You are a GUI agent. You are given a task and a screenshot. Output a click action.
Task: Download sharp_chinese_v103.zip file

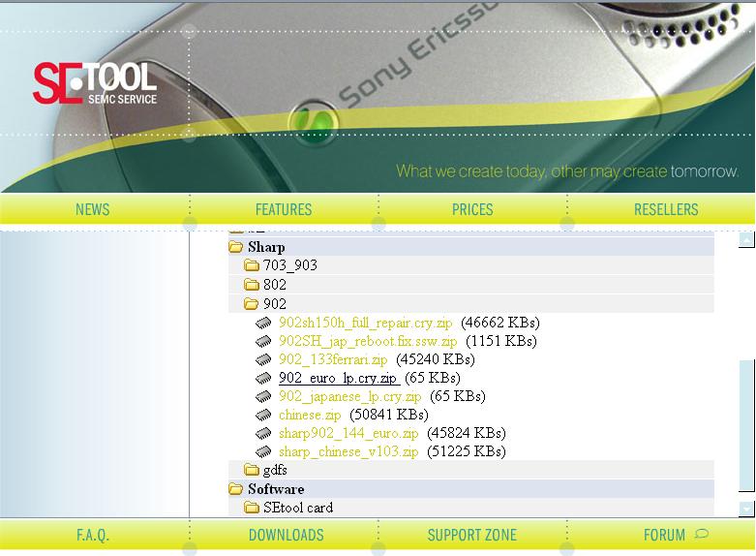click(x=348, y=451)
